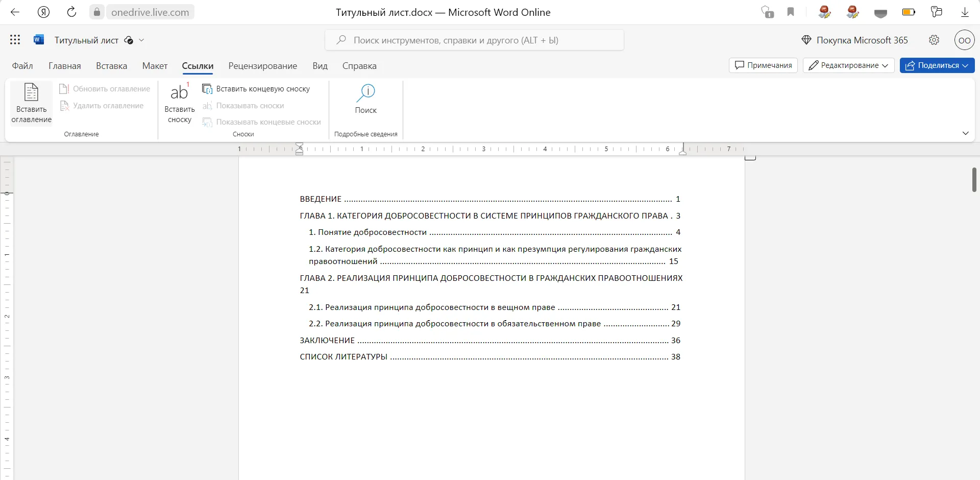980x480 pixels.
Task: Go back with the browser back arrow
Action: [x=15, y=12]
